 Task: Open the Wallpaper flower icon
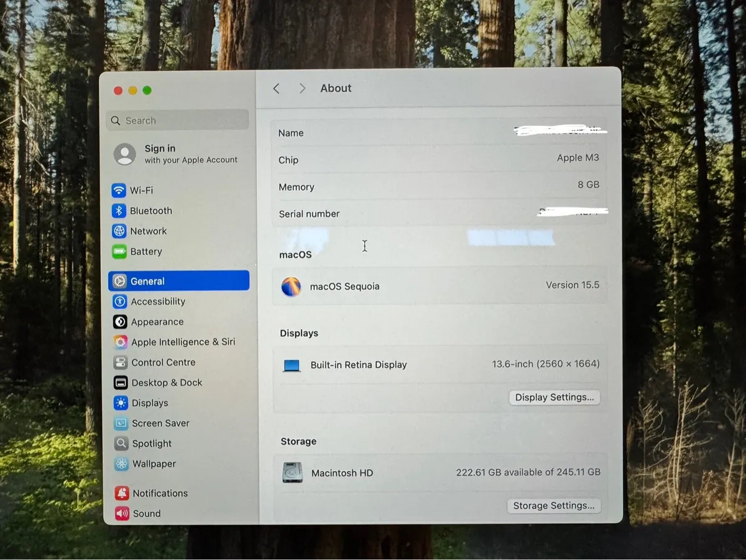click(x=121, y=464)
